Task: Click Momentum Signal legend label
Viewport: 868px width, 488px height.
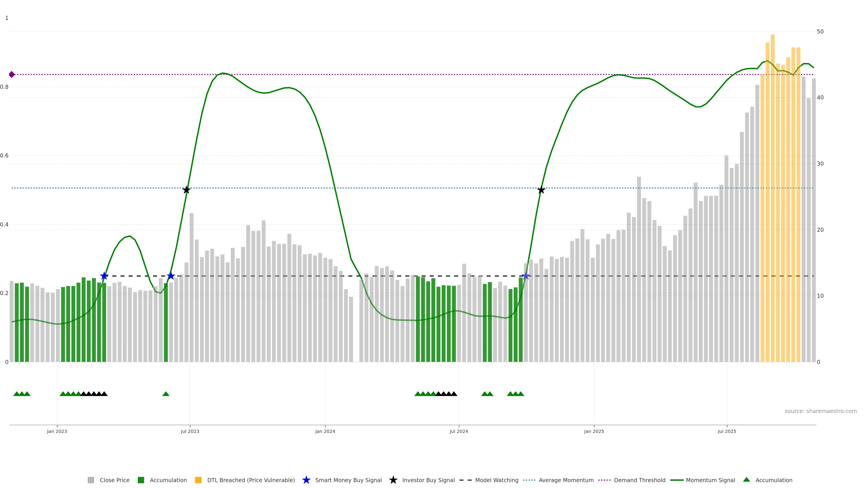Action: pos(710,480)
